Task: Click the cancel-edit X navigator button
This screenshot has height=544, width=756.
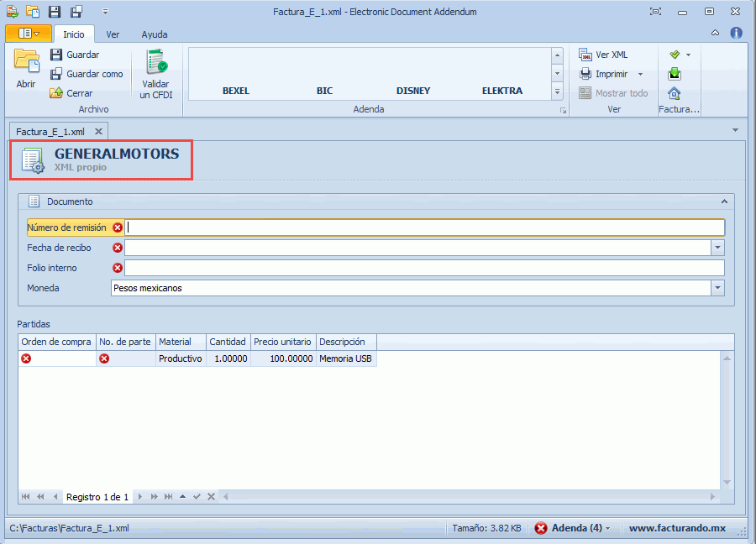Action: (x=211, y=497)
